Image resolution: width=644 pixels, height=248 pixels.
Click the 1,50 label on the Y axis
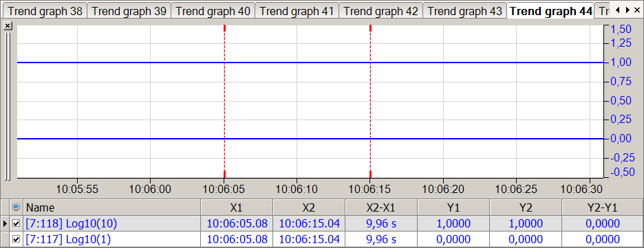tap(621, 29)
